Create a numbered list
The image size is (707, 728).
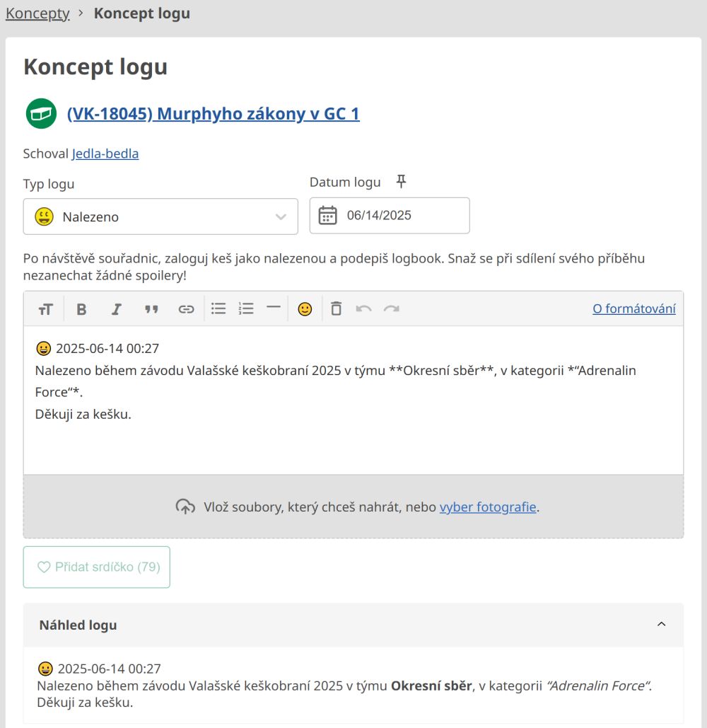pos(246,308)
